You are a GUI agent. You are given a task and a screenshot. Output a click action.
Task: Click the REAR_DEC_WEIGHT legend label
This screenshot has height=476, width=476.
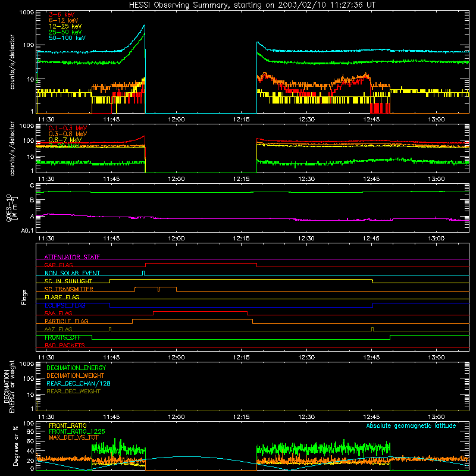coord(73,392)
